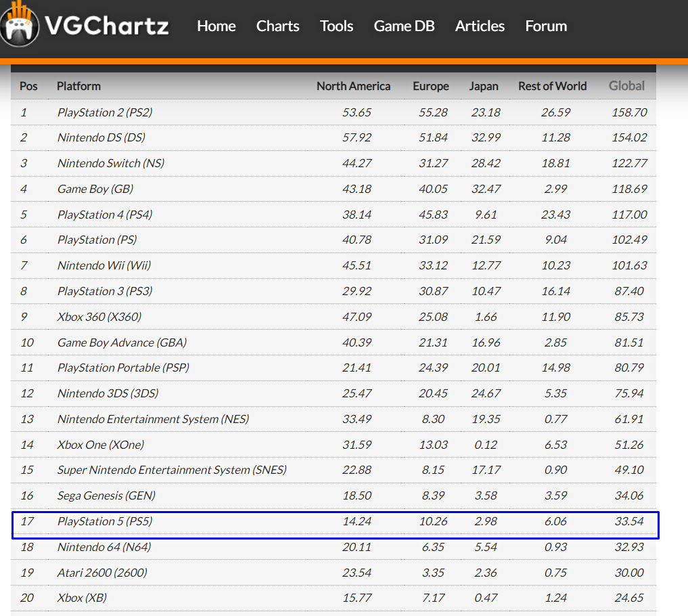Screen dimensions: 688x616
Task: Click Rest of World value 14.98 for PSP
Action: click(555, 368)
